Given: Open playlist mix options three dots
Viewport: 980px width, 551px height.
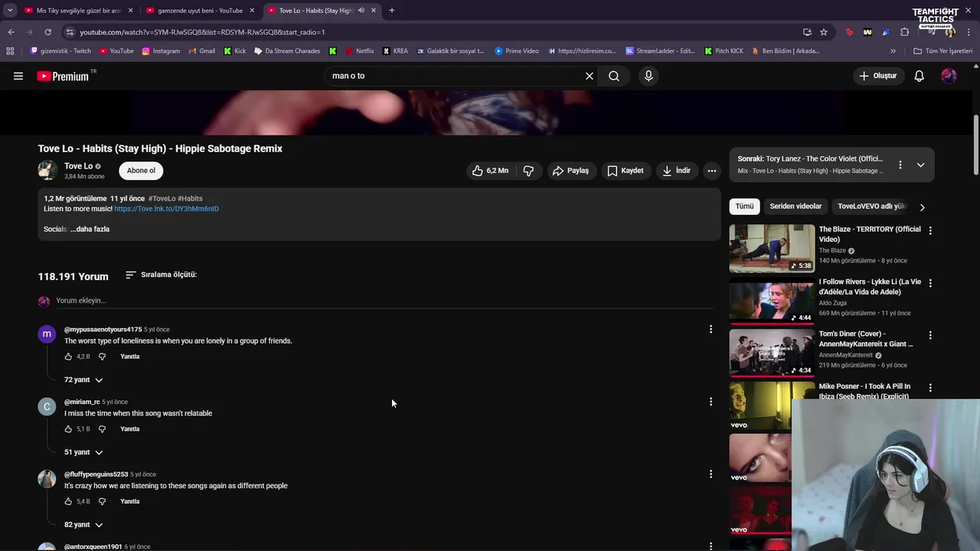Looking at the screenshot, I should point(900,165).
